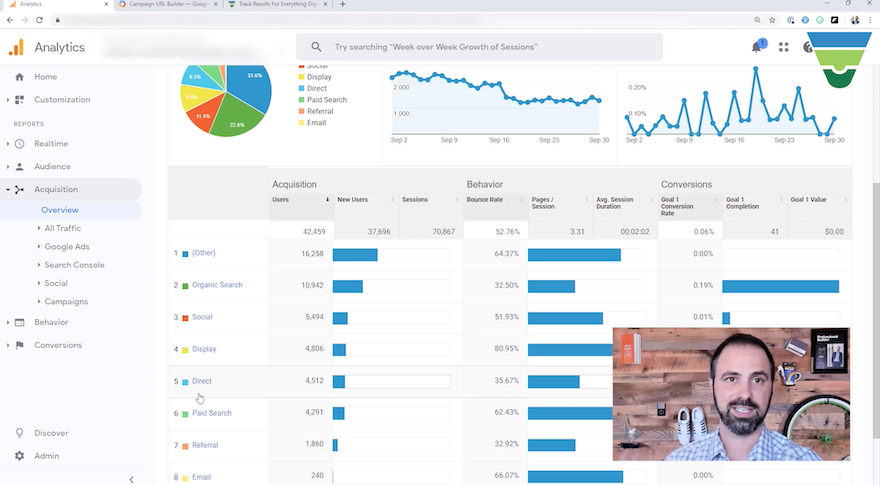
Task: Expand All Traffic submenu
Action: click(x=39, y=228)
